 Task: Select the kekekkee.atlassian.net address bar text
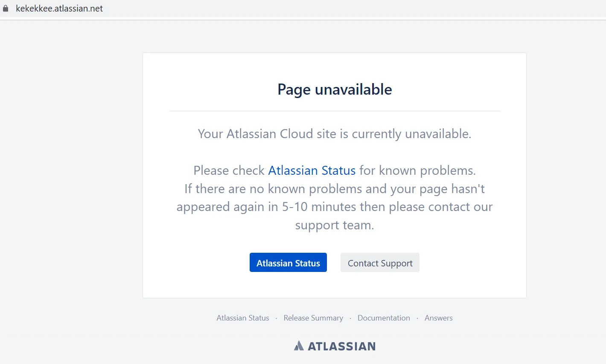[x=59, y=8]
